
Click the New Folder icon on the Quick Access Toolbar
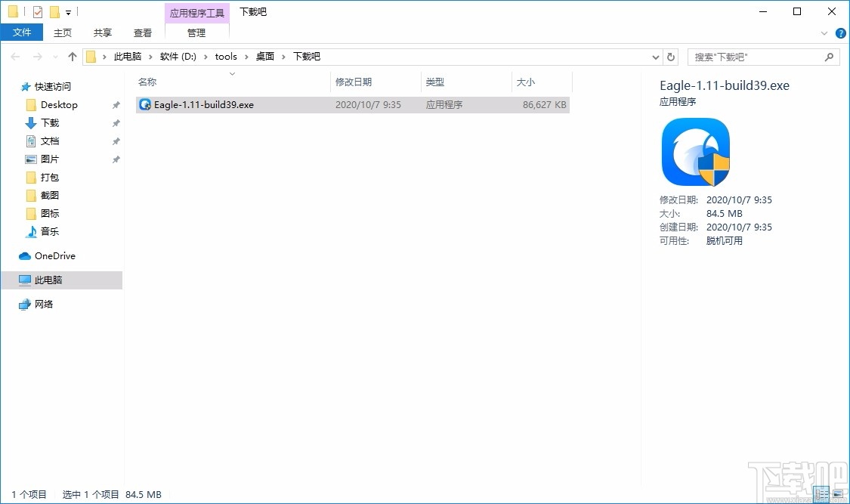(x=54, y=11)
